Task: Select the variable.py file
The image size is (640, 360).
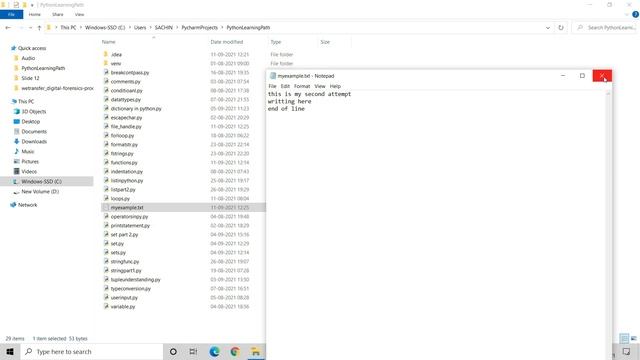Action: tap(123, 307)
